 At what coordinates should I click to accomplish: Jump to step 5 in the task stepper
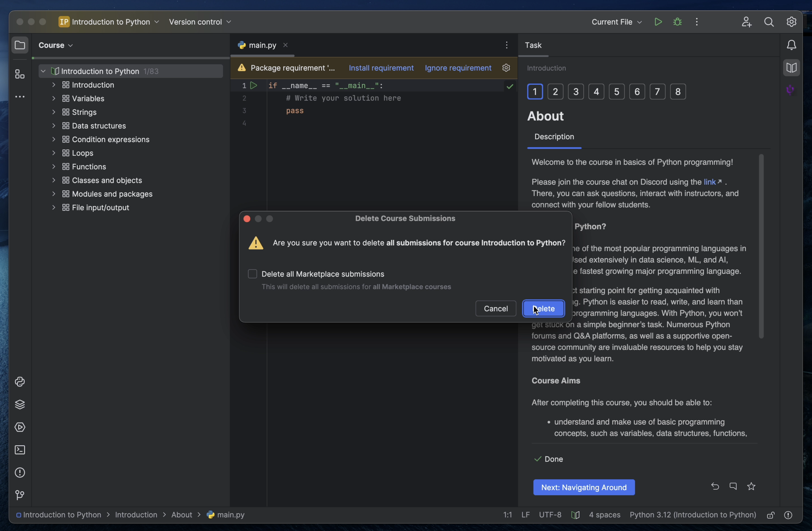coord(617,91)
